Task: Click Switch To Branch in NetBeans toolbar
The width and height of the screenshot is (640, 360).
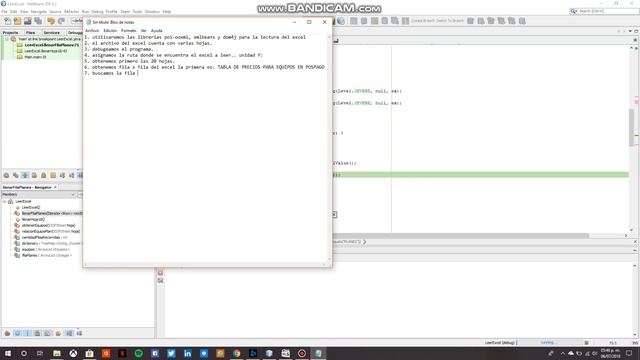Action: click(x=451, y=21)
